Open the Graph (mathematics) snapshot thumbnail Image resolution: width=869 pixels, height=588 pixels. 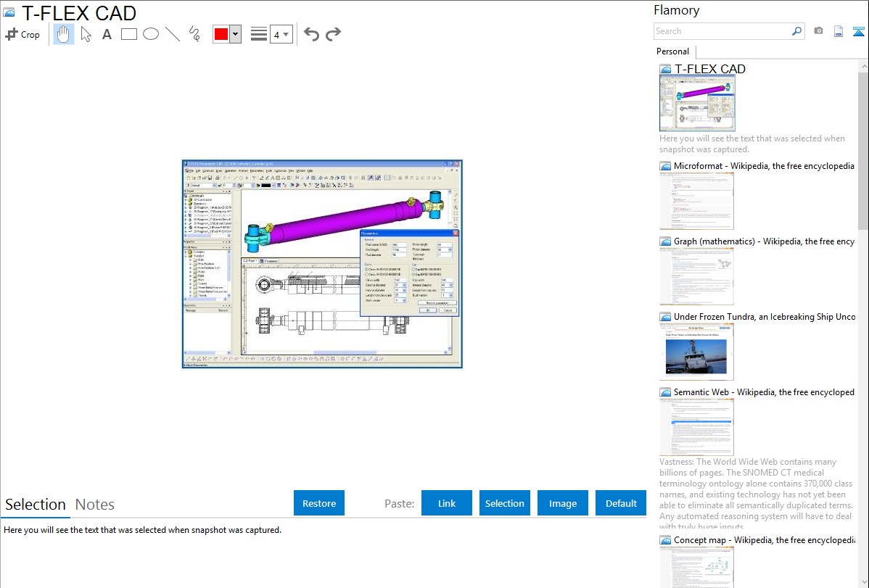(x=696, y=276)
